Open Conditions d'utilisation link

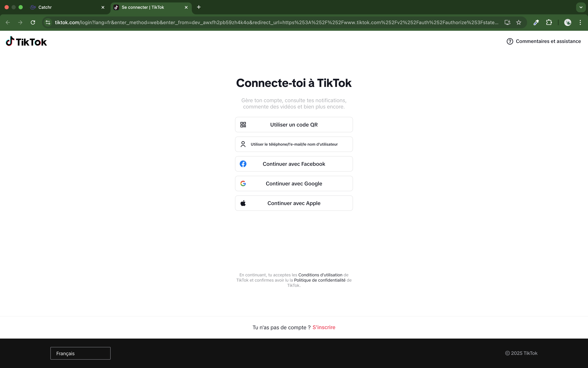320,275
